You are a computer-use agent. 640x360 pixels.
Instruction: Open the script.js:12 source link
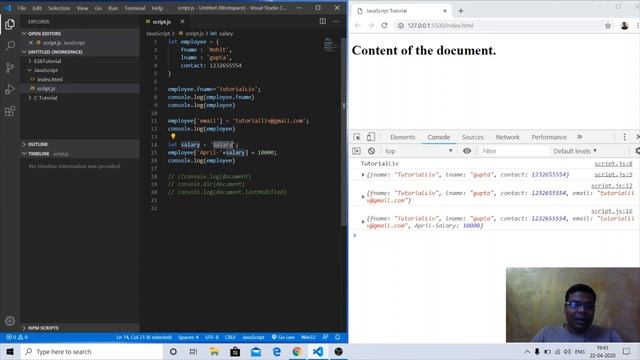tap(611, 186)
